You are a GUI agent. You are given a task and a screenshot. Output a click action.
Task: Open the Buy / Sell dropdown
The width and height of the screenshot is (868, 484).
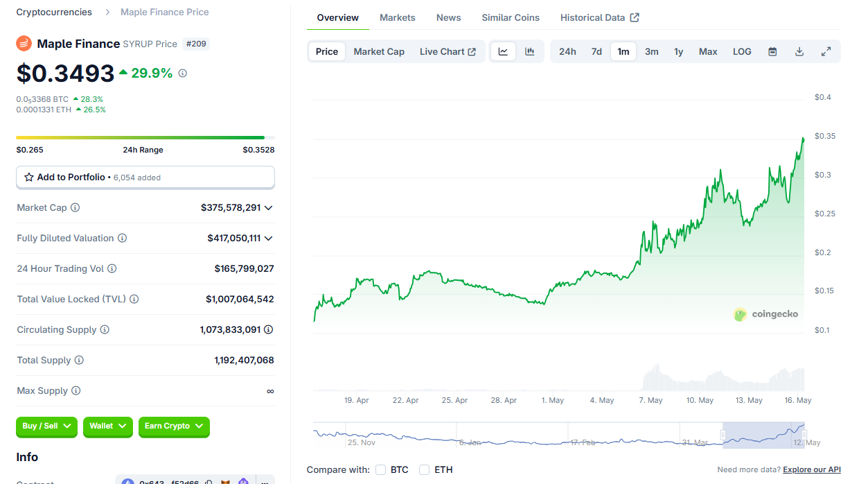coord(47,426)
